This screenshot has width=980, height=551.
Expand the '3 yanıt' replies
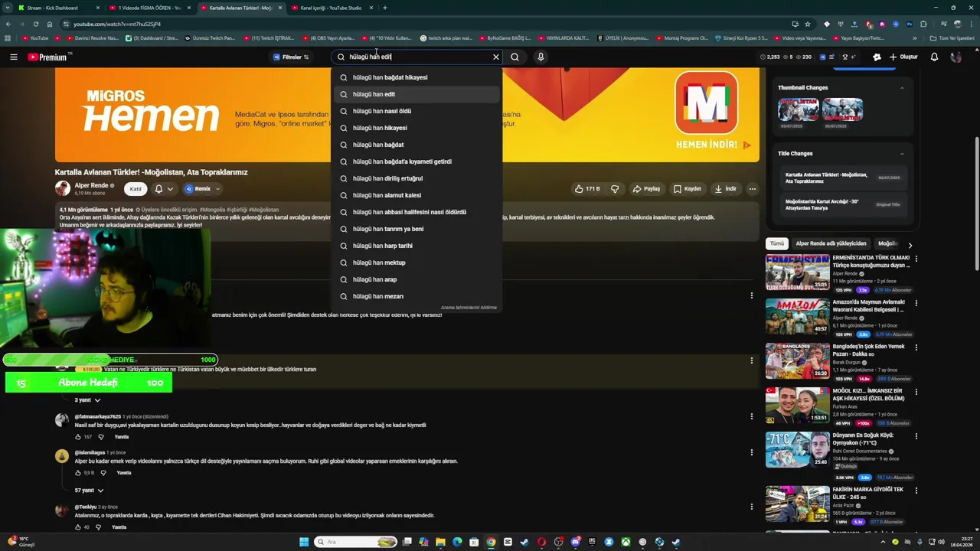(x=87, y=400)
